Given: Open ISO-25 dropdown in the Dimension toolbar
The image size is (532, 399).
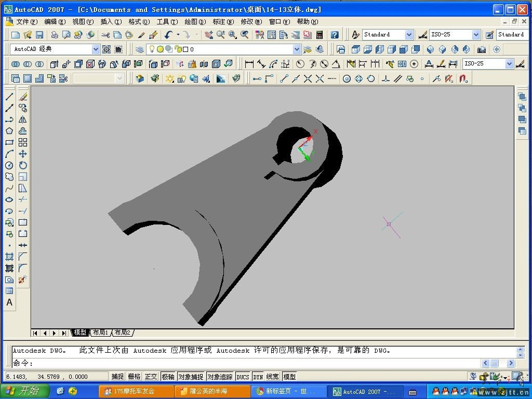Looking at the screenshot, I should 509,64.
